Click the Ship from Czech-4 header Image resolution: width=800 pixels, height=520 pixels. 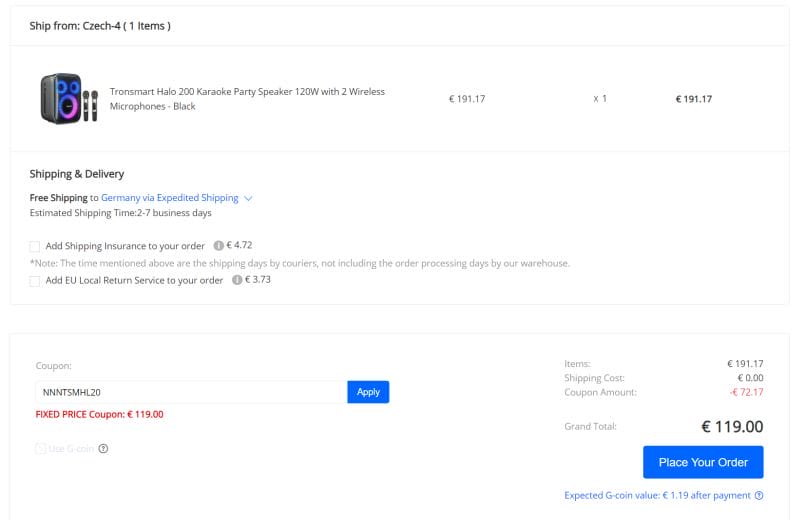(100, 26)
